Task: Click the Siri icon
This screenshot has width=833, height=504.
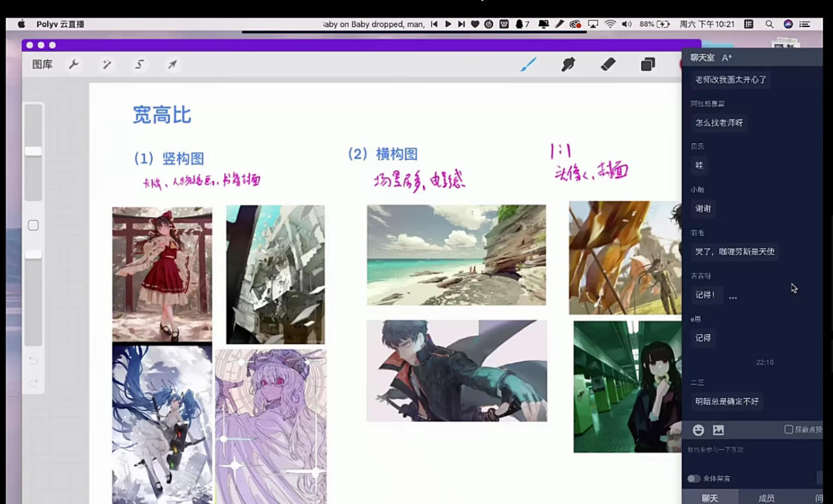Action: coord(788,24)
